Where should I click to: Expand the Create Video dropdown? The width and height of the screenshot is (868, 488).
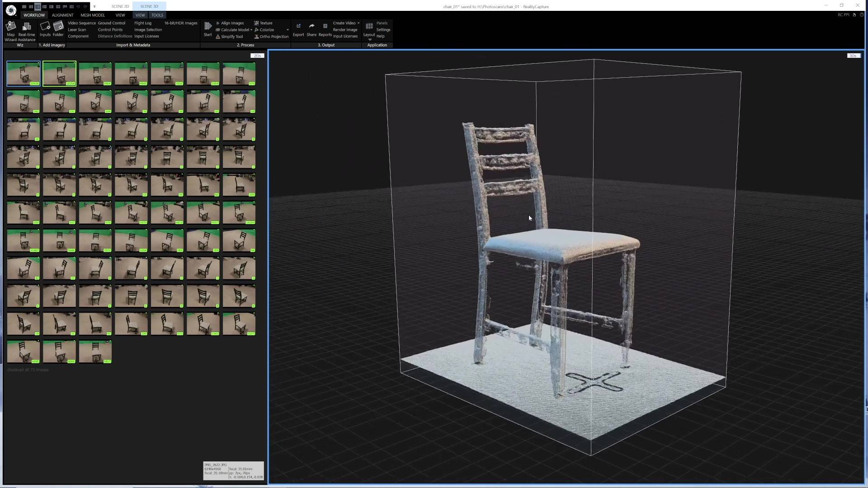(359, 23)
